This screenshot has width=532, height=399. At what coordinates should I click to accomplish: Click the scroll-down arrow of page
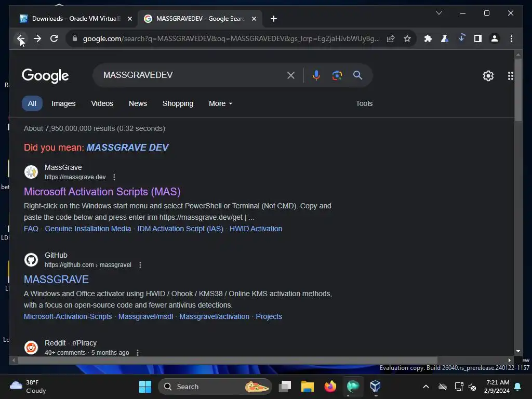[518, 351]
